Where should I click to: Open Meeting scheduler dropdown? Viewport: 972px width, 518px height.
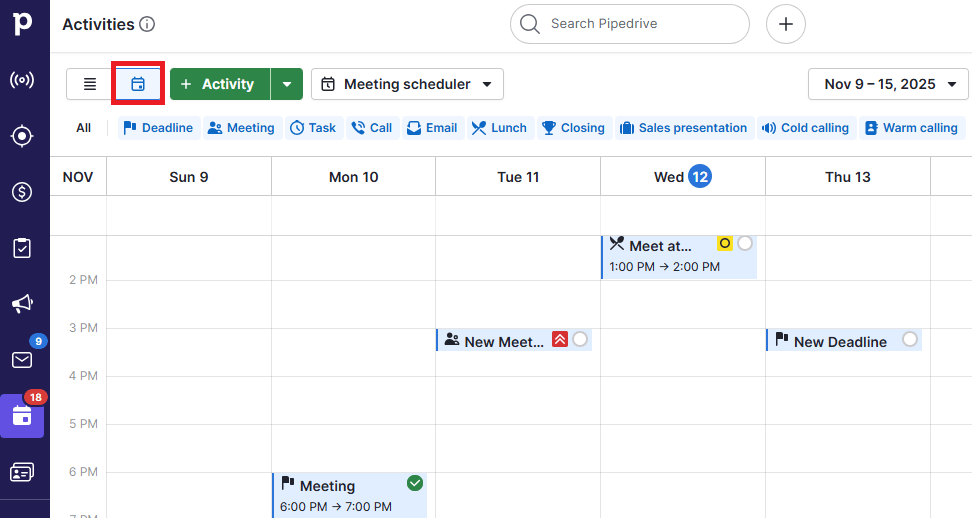(407, 84)
